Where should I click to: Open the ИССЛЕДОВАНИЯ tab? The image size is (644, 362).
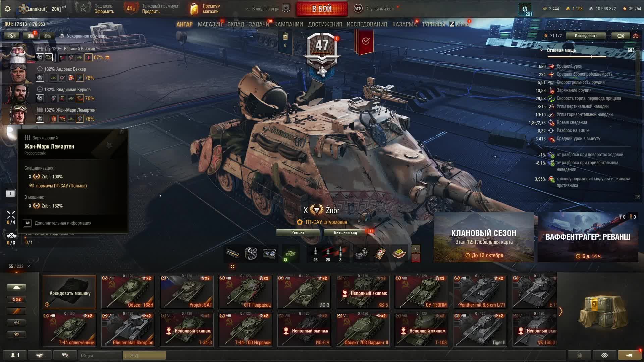click(x=367, y=24)
